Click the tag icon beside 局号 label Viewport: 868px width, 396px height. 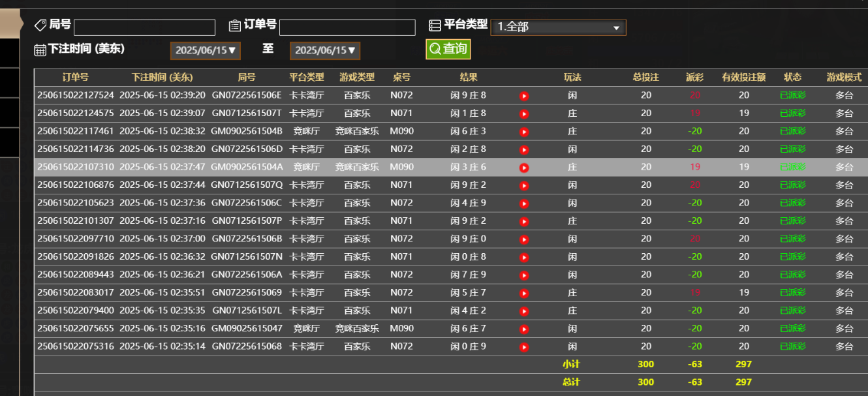(39, 25)
